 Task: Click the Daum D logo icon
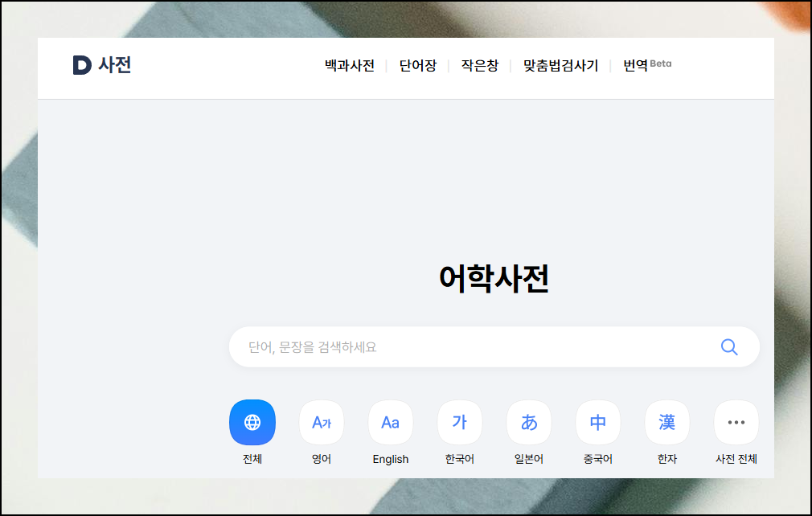[82, 65]
